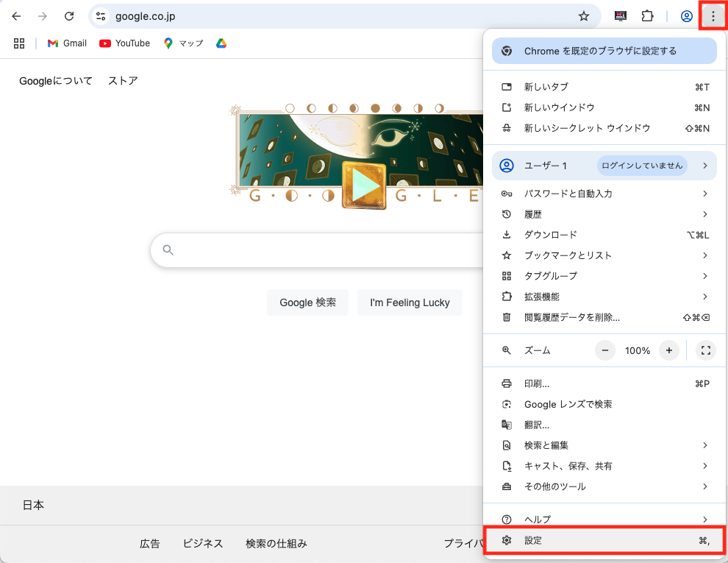728x563 pixels.
Task: Open the マップ bookmark
Action: click(183, 43)
